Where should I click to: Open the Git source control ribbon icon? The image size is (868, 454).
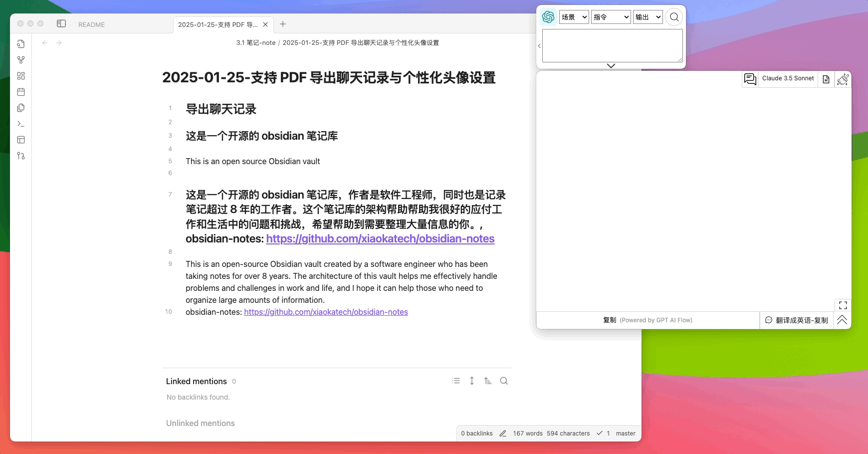click(21, 156)
